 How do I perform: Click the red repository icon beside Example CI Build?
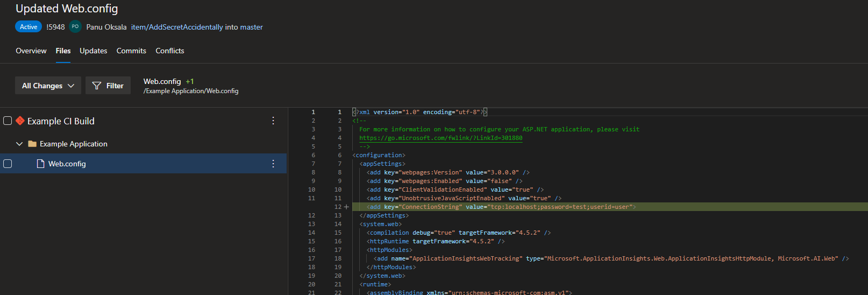pyautogui.click(x=20, y=121)
